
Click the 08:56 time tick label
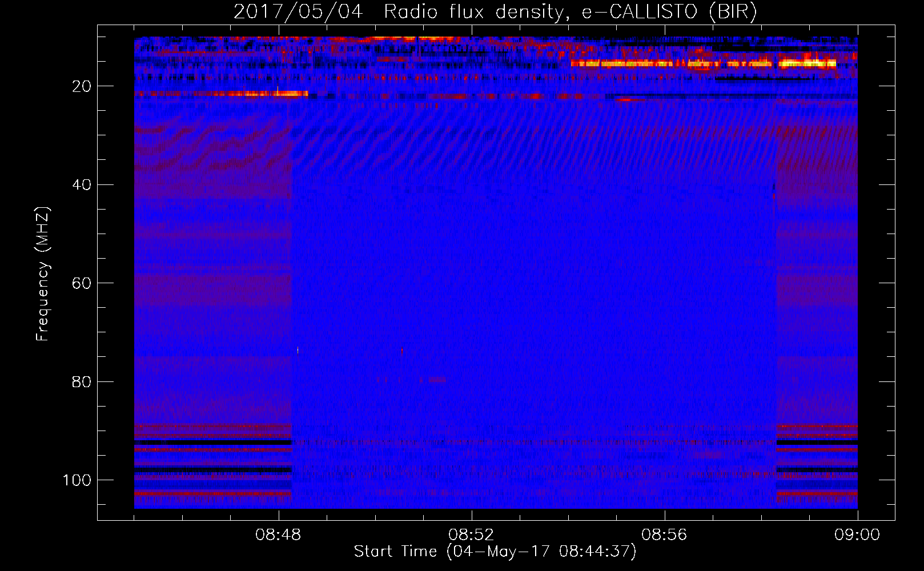664,535
